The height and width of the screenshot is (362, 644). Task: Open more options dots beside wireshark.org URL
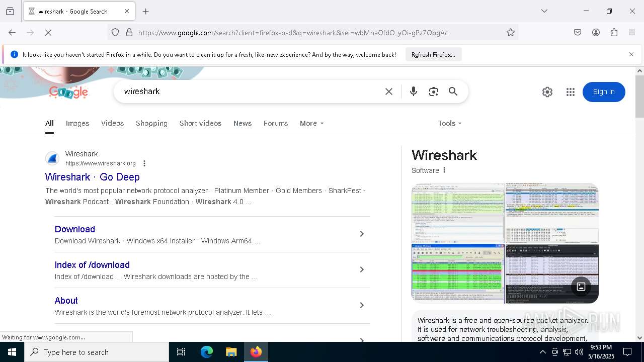pyautogui.click(x=144, y=163)
